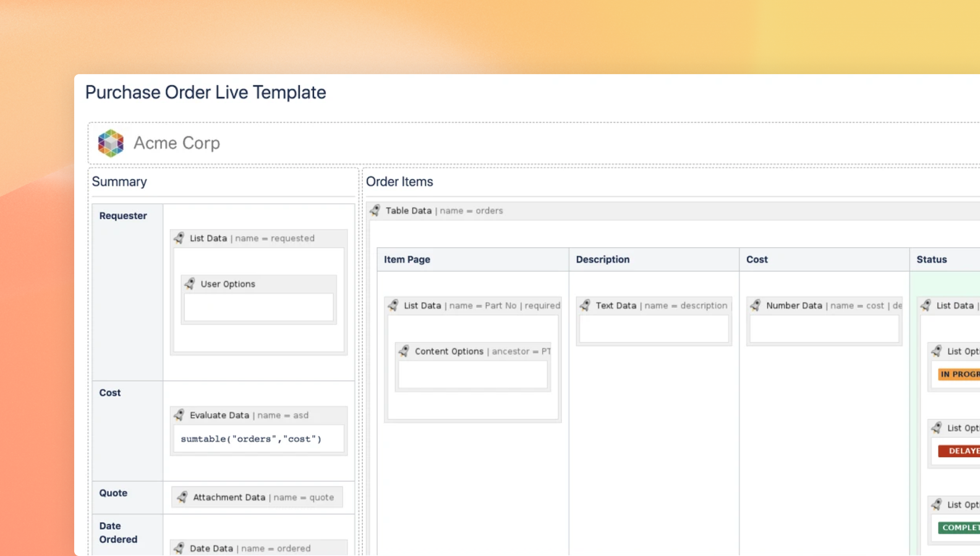Click rocket icon of List Data requested macro
980x556 pixels.
(x=179, y=238)
